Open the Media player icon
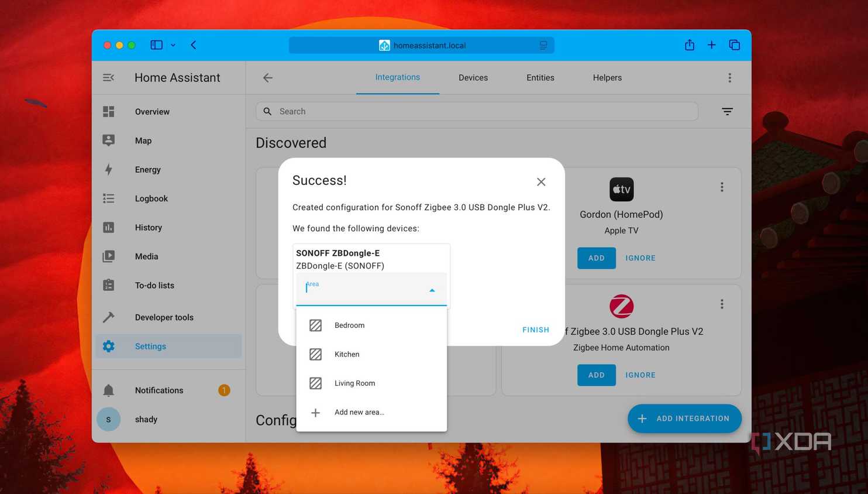Image resolution: width=868 pixels, height=494 pixels. (x=109, y=256)
